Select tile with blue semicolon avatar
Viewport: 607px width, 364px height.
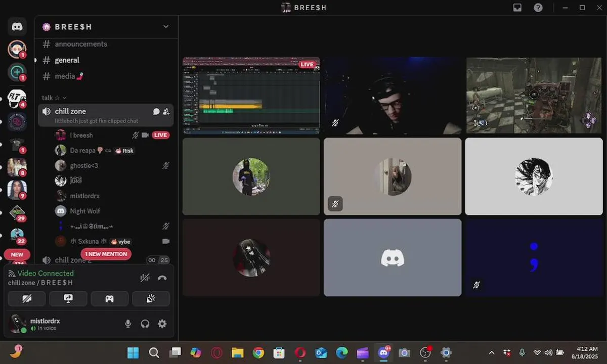(534, 257)
